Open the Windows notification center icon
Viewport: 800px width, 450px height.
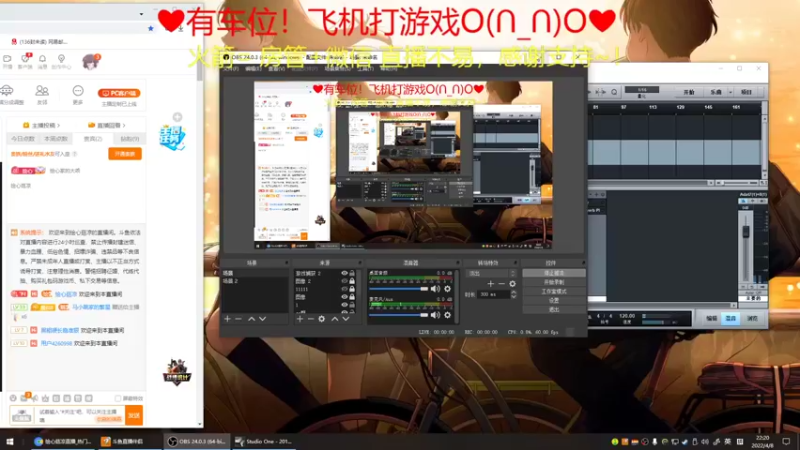tap(786, 441)
